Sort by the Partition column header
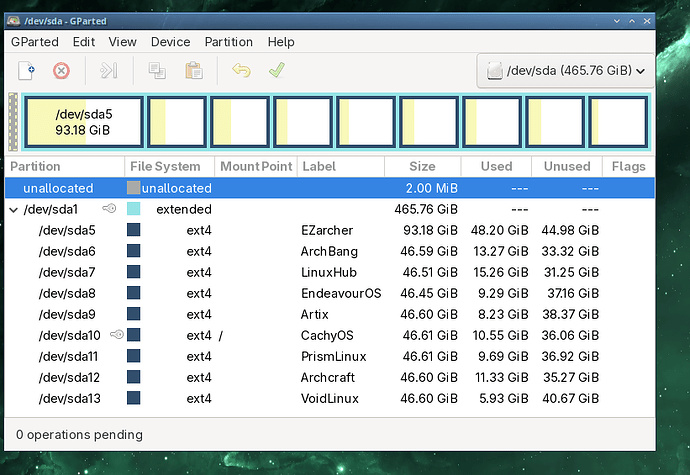The width and height of the screenshot is (690, 475). click(x=65, y=166)
